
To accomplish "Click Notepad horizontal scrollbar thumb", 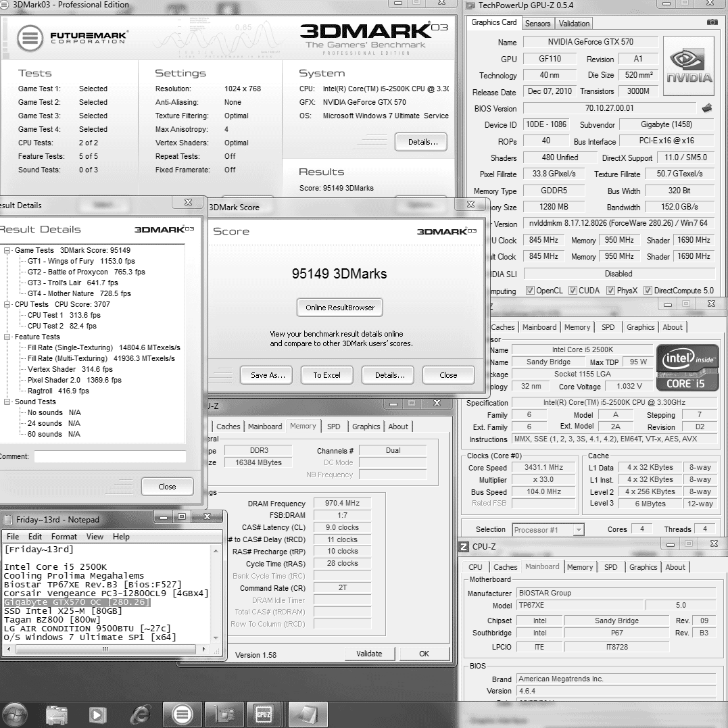I will [x=105, y=649].
